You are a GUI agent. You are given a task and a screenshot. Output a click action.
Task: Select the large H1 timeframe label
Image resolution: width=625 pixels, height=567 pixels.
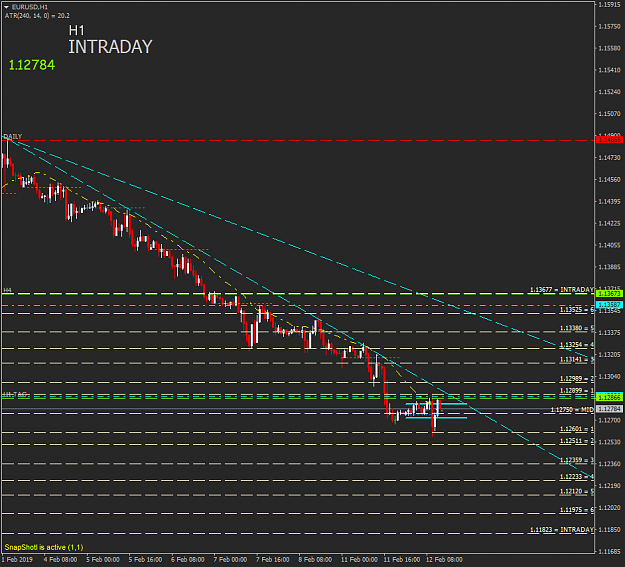tap(77, 30)
